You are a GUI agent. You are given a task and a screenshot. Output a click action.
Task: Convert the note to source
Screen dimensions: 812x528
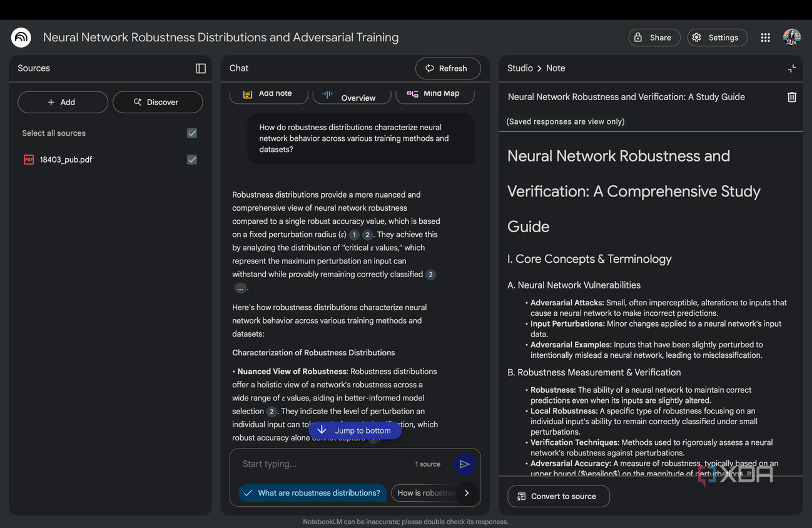tap(559, 496)
